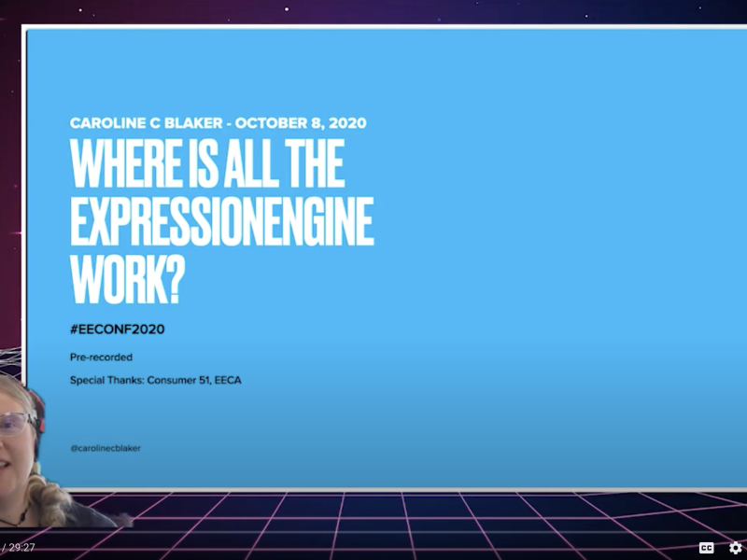Open the video settings gear

(x=736, y=548)
